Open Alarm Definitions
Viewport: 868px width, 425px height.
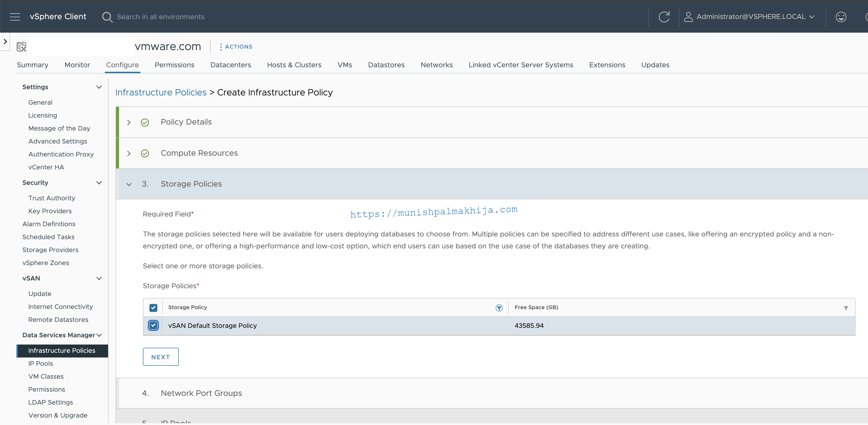(x=49, y=224)
